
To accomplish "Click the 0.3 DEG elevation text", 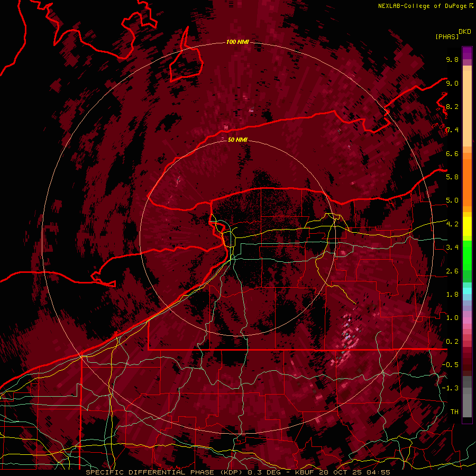I will (264, 472).
